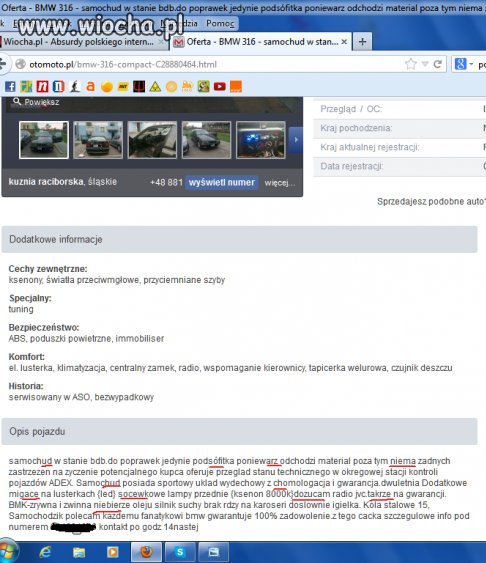486x563 pixels.
Task: Open Windows Explorer folder from taskbar
Action: pos(79,552)
